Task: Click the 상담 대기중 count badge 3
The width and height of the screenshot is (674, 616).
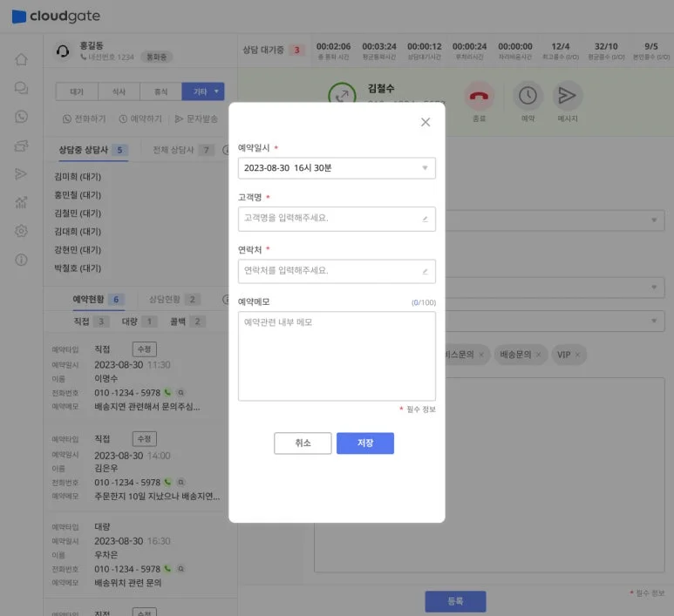Action: click(x=296, y=50)
